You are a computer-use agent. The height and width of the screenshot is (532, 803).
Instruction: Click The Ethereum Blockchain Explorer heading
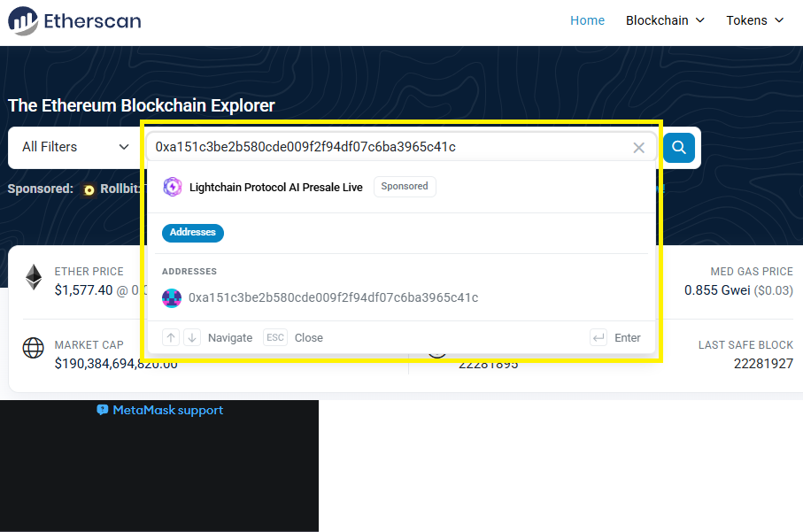click(x=142, y=105)
